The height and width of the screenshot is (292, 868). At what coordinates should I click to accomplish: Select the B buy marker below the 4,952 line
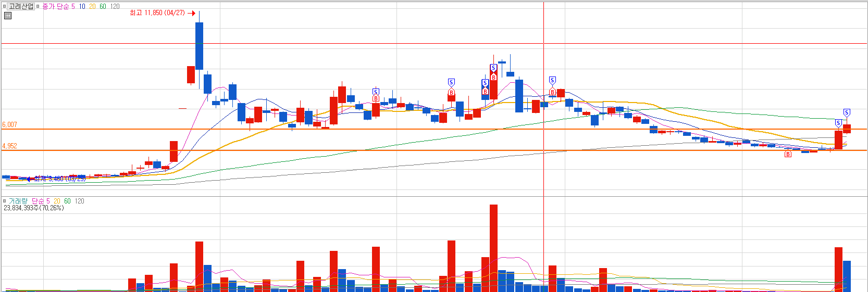coord(788,154)
